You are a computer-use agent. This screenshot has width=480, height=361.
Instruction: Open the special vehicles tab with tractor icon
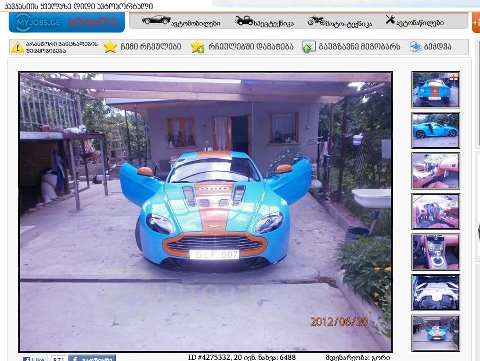[x=265, y=21]
